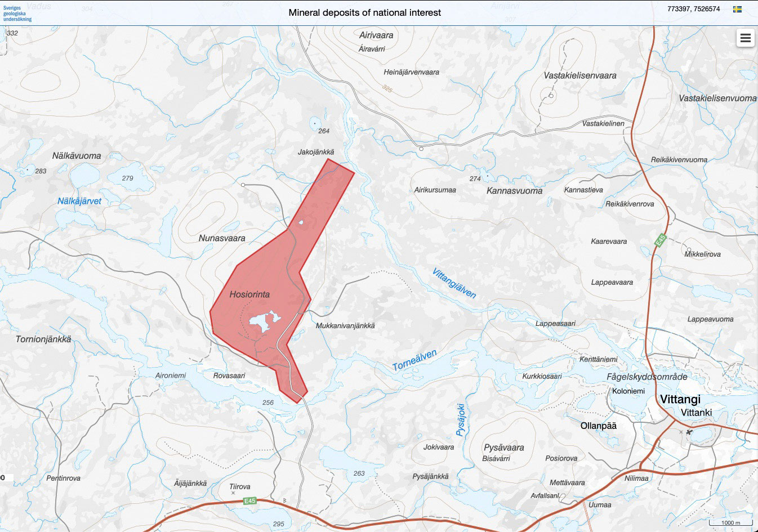Click the road-end circle marker near Mikkelirova
758x532 pixels.
pos(689,249)
